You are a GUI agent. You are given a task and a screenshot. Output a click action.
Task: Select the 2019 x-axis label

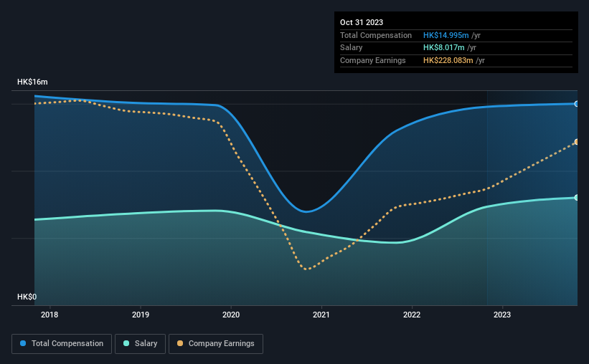[x=141, y=315]
